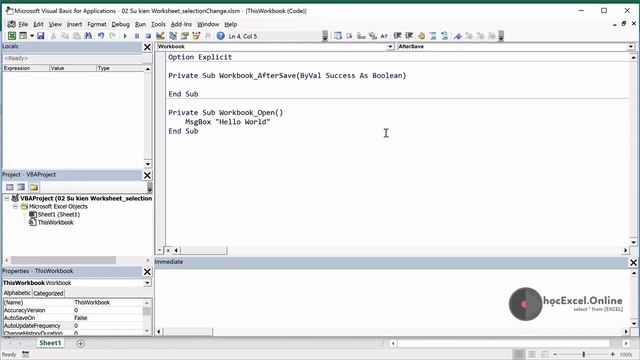Add a new sheet with the plus button
Screen dimensions: 640x360
[x=80, y=344]
